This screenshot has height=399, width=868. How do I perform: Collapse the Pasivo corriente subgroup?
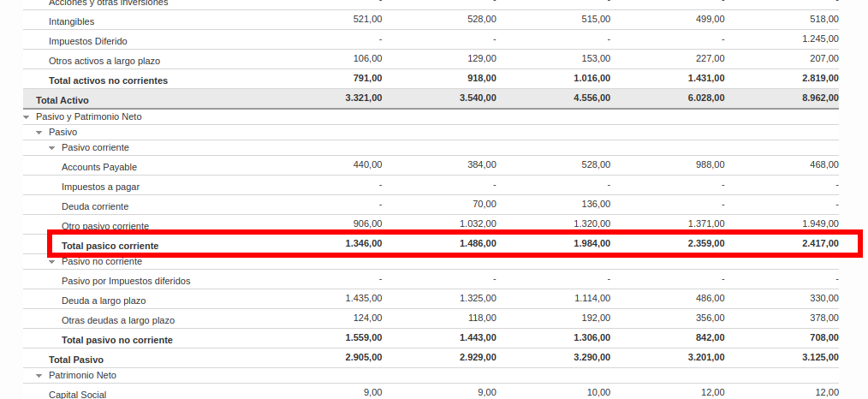52,148
